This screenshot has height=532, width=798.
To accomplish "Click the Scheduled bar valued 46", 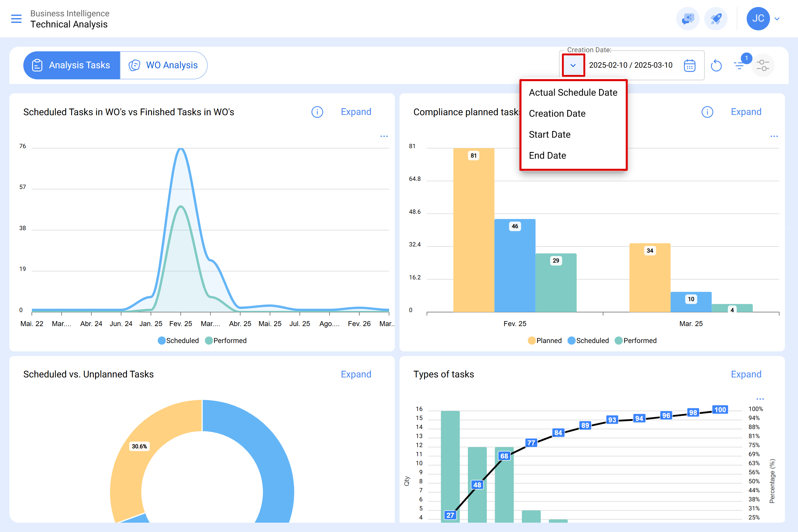I will [x=515, y=266].
